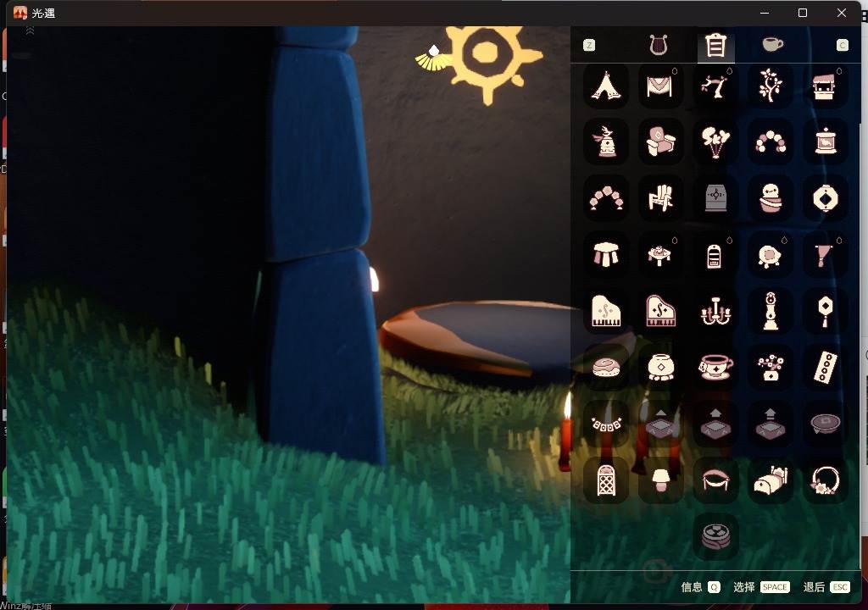868x610 pixels.
Task: Select the slatted wooden chair prop
Action: tap(659, 198)
